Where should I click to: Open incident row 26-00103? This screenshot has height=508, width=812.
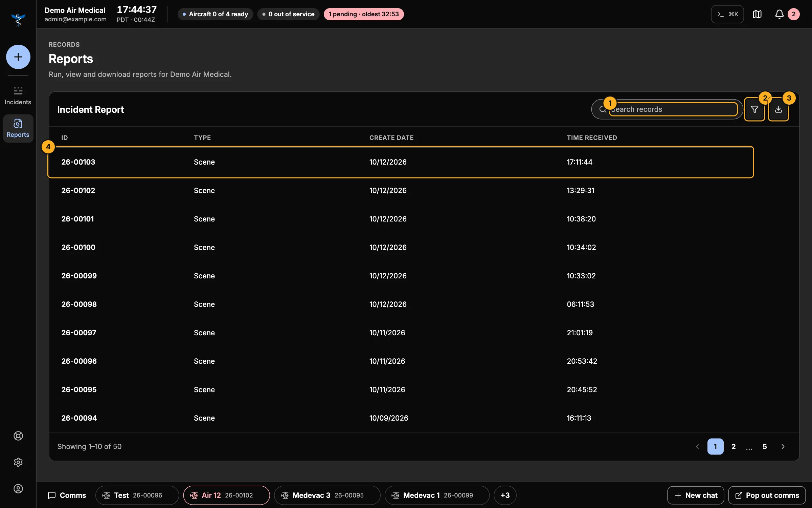[x=401, y=162]
